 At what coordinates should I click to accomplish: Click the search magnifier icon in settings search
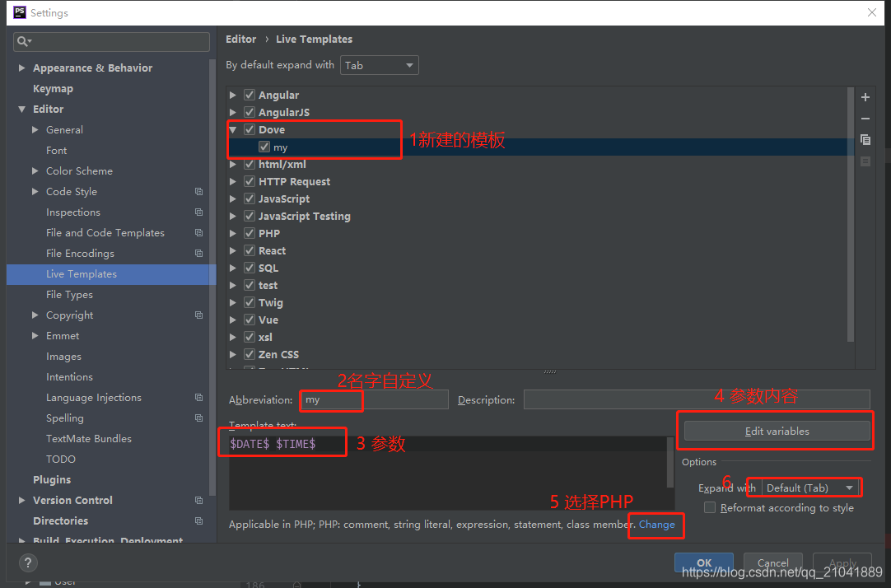[23, 41]
